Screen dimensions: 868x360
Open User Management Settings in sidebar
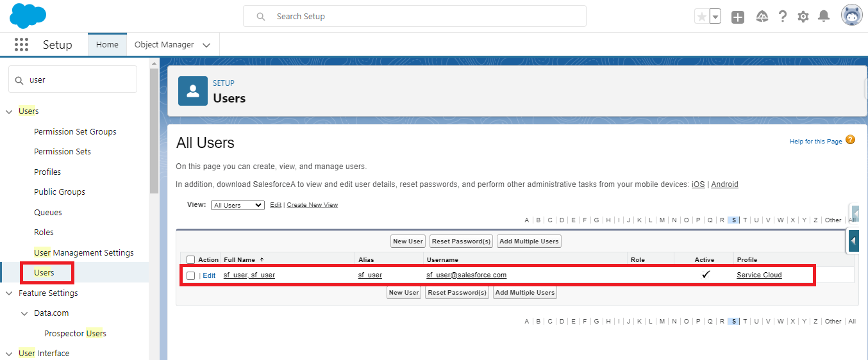[x=84, y=252]
